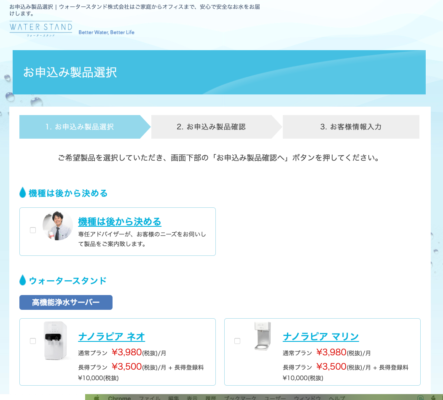Tick the 機種は後から決める checkbox
The image size is (443, 400).
coord(33,230)
